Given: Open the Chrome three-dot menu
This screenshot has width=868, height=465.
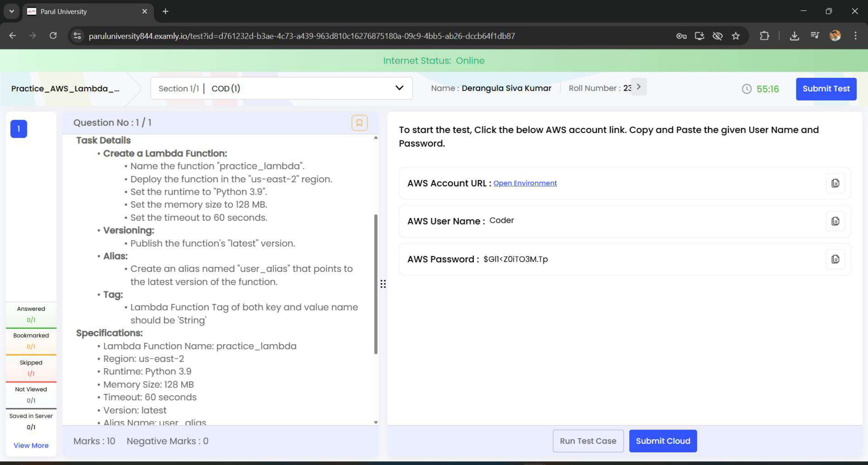Looking at the screenshot, I should (x=856, y=35).
